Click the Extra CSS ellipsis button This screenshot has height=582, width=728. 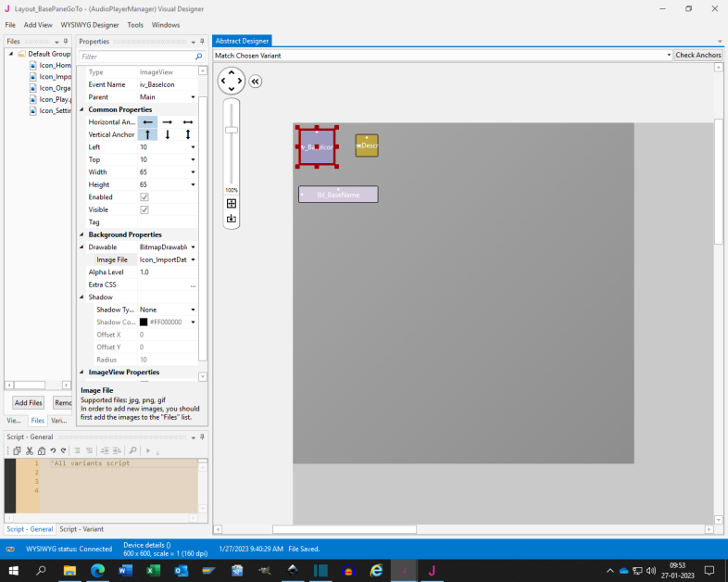(x=194, y=285)
